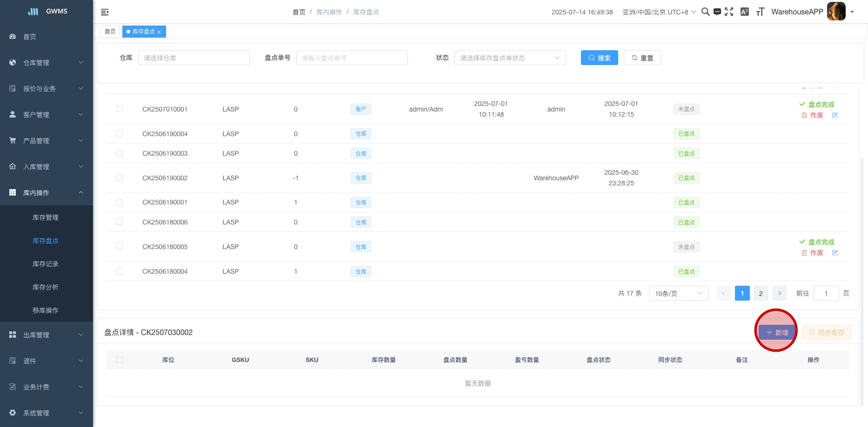868x427 pixels.
Task: Click the language translation icon
Action: pos(745,12)
